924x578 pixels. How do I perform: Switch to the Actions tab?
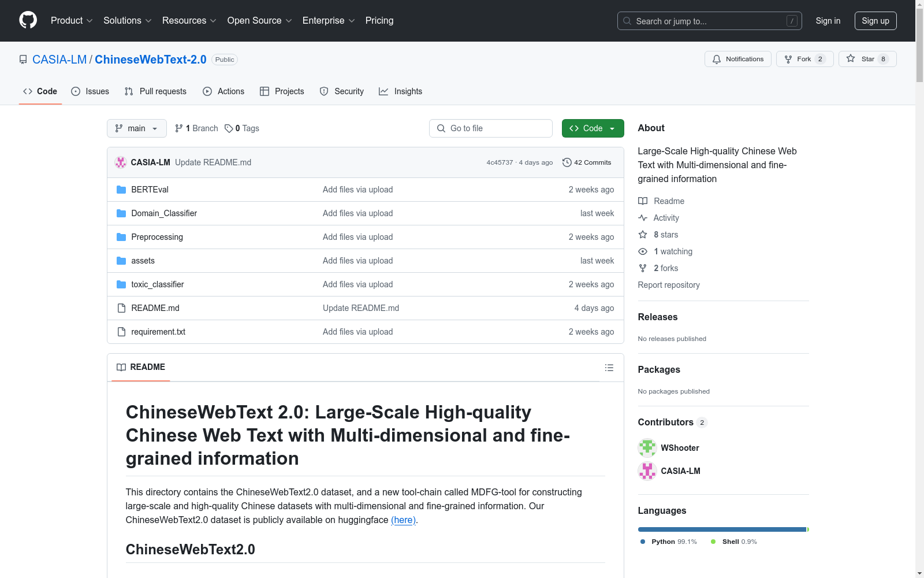point(223,91)
